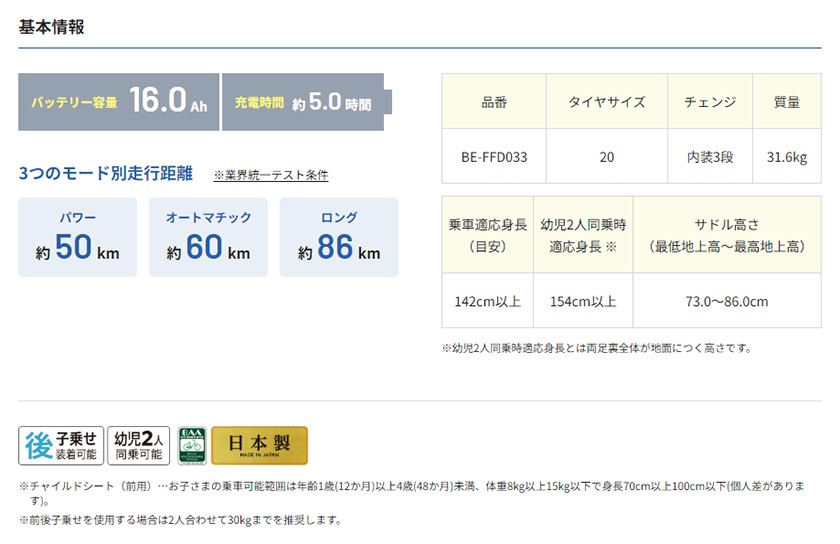Click the 73.0〜86.0cm saddle height value
The image size is (840, 544).
pyautogui.click(x=727, y=301)
